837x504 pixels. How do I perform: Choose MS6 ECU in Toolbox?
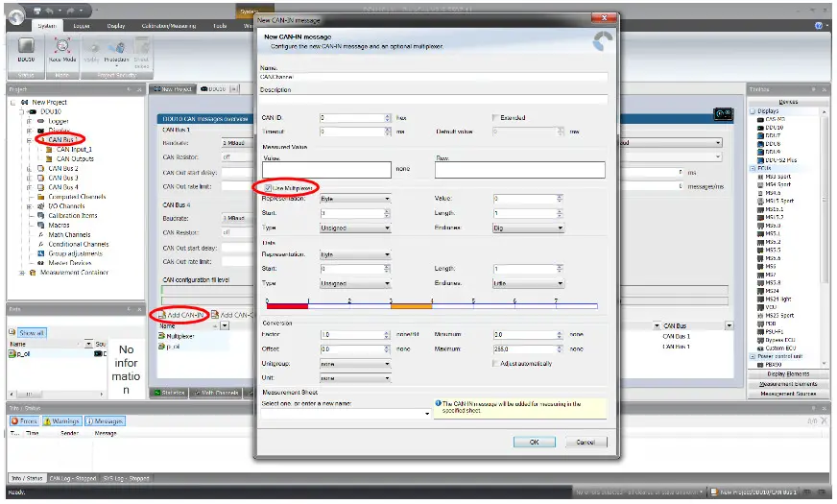[x=771, y=267]
